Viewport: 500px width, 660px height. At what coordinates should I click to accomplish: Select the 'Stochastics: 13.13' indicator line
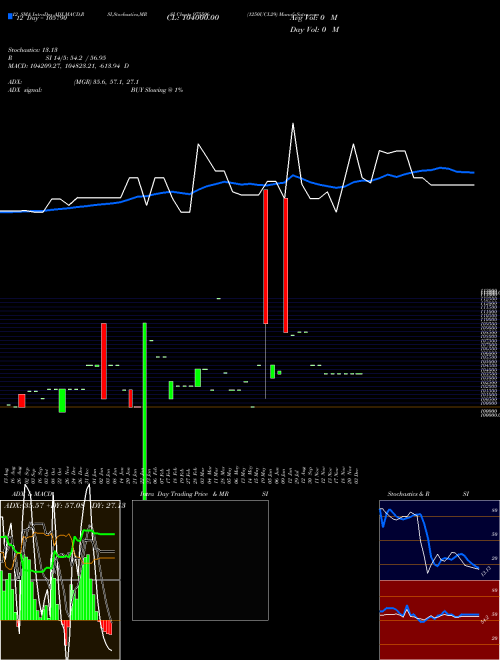pyautogui.click(x=32, y=50)
